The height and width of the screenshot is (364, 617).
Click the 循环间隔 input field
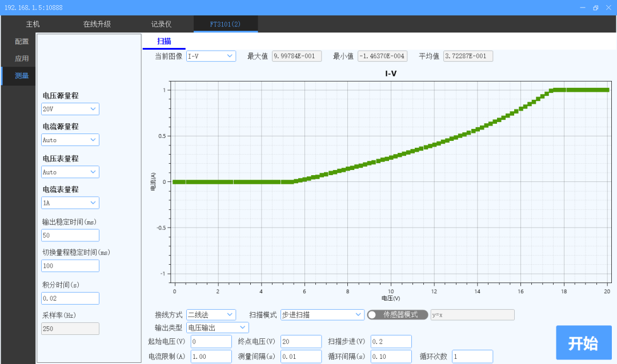click(391, 357)
